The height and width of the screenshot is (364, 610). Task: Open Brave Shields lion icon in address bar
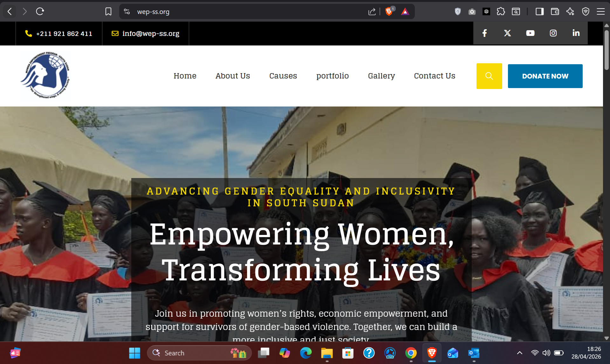pyautogui.click(x=389, y=12)
